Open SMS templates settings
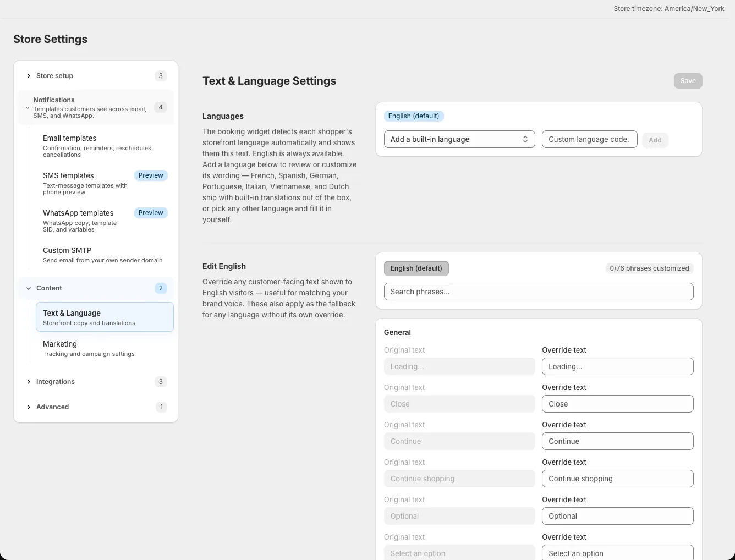 click(105, 184)
